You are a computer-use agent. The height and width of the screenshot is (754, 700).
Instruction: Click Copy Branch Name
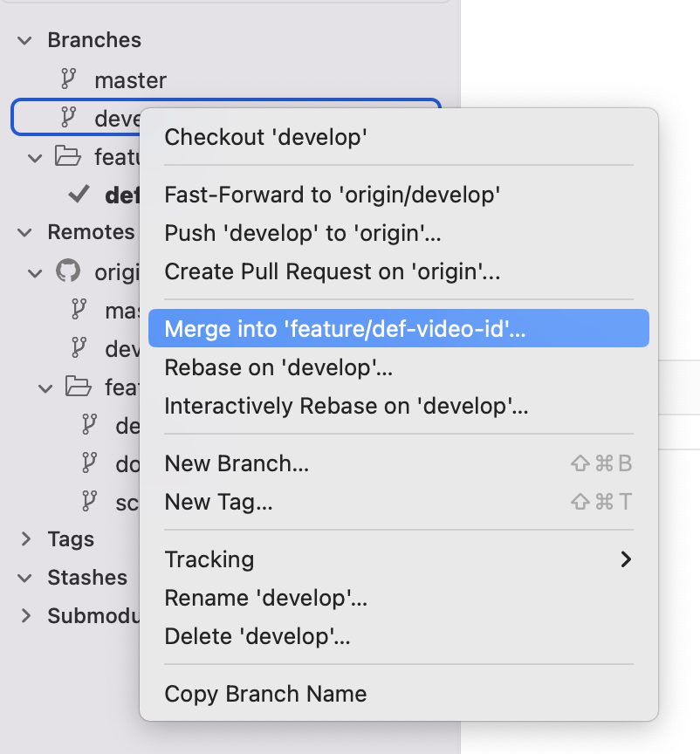click(x=264, y=694)
